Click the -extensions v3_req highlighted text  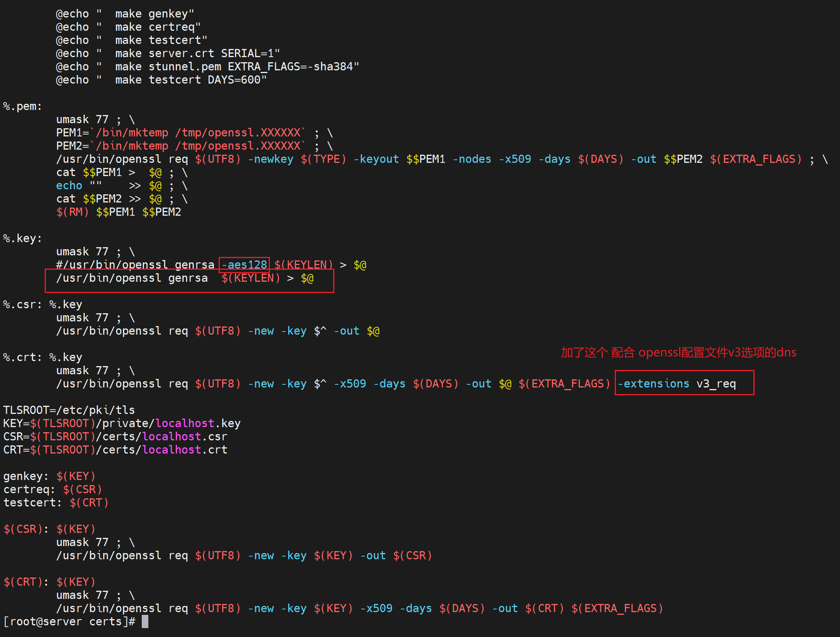(x=677, y=384)
